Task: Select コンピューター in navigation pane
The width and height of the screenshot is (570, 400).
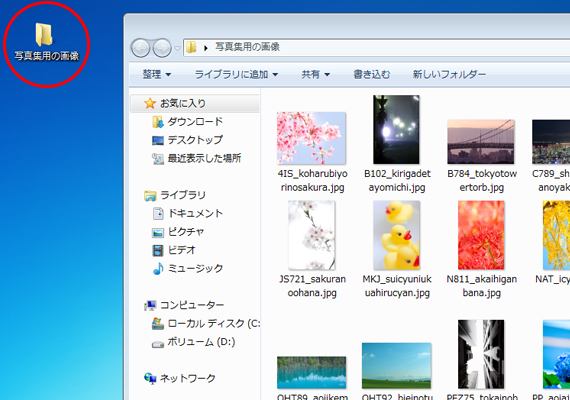Action: point(192,305)
